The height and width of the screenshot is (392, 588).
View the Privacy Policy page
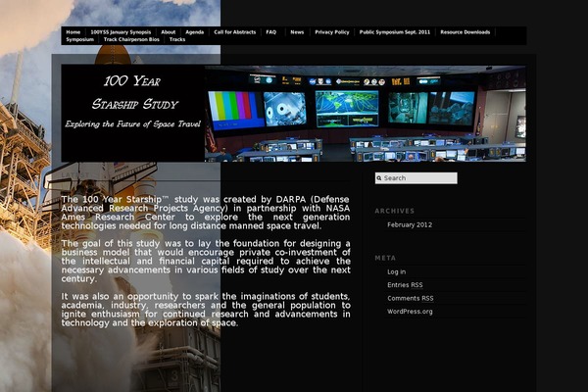click(x=332, y=32)
